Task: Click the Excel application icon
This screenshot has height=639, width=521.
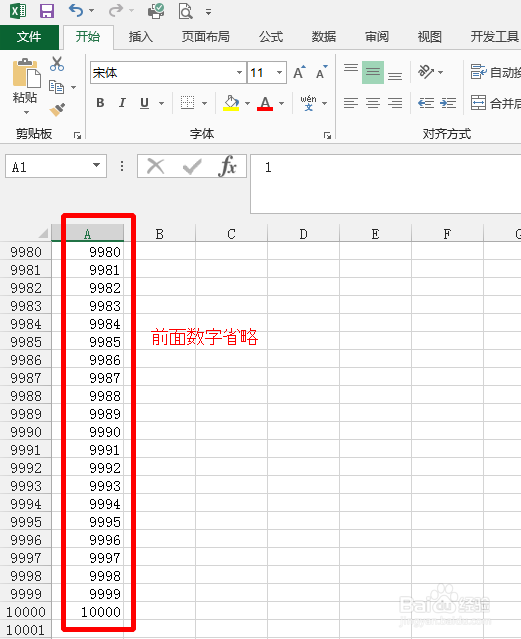Action: click(18, 11)
